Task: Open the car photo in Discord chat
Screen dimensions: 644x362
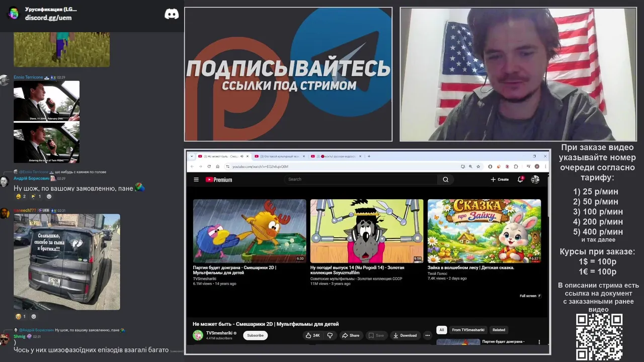Action: click(x=67, y=261)
